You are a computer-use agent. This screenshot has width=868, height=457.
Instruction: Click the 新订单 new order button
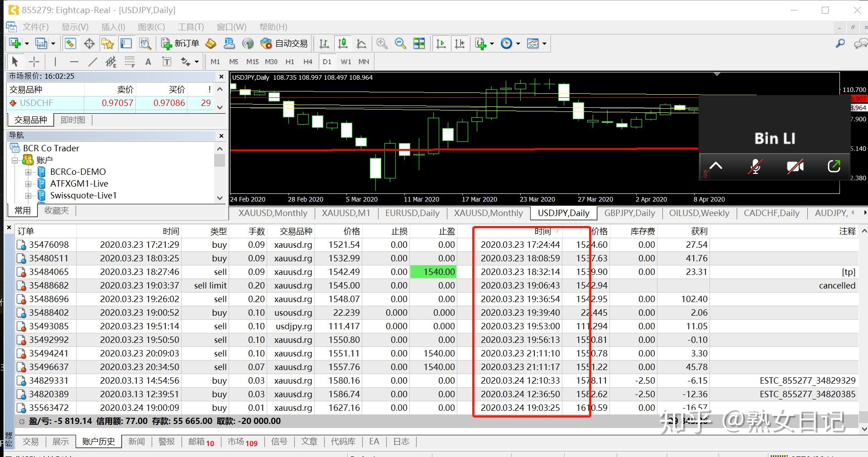click(x=180, y=43)
